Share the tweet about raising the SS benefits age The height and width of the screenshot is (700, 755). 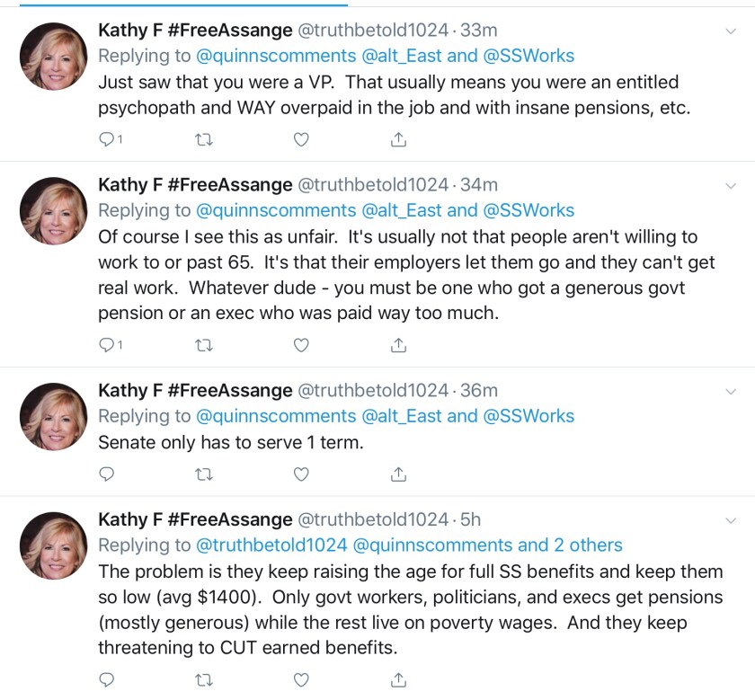[x=399, y=679]
